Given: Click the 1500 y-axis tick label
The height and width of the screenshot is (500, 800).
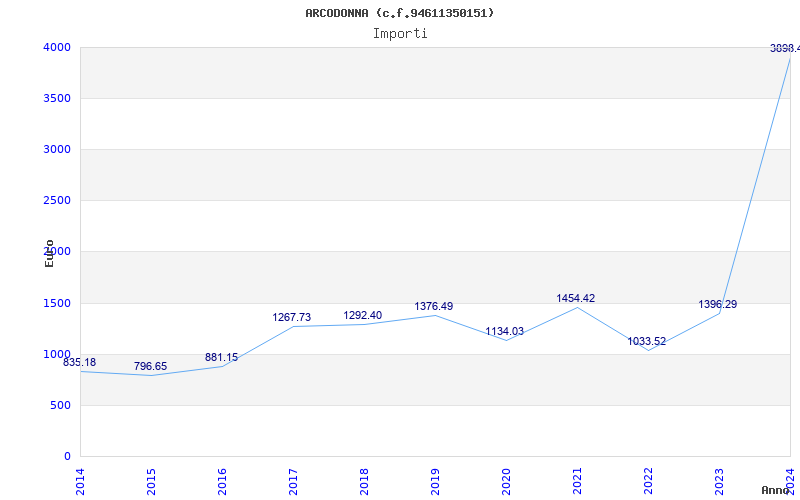Looking at the screenshot, I should coord(57,303).
